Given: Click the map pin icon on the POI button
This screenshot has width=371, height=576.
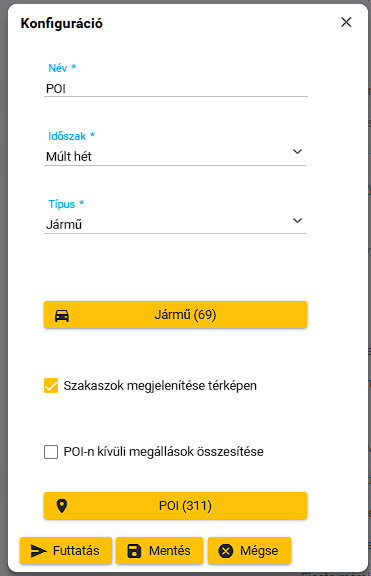Looking at the screenshot, I should pyautogui.click(x=62, y=506).
